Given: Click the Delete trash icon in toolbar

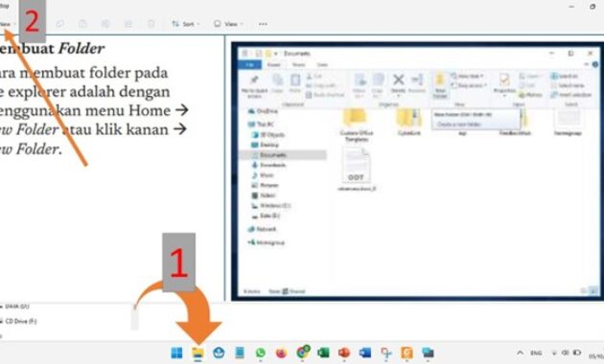Looking at the screenshot, I should 151,24.
